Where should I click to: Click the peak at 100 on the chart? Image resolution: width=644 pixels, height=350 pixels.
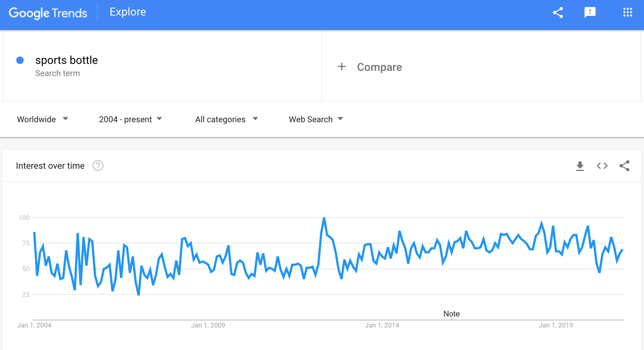click(324, 219)
